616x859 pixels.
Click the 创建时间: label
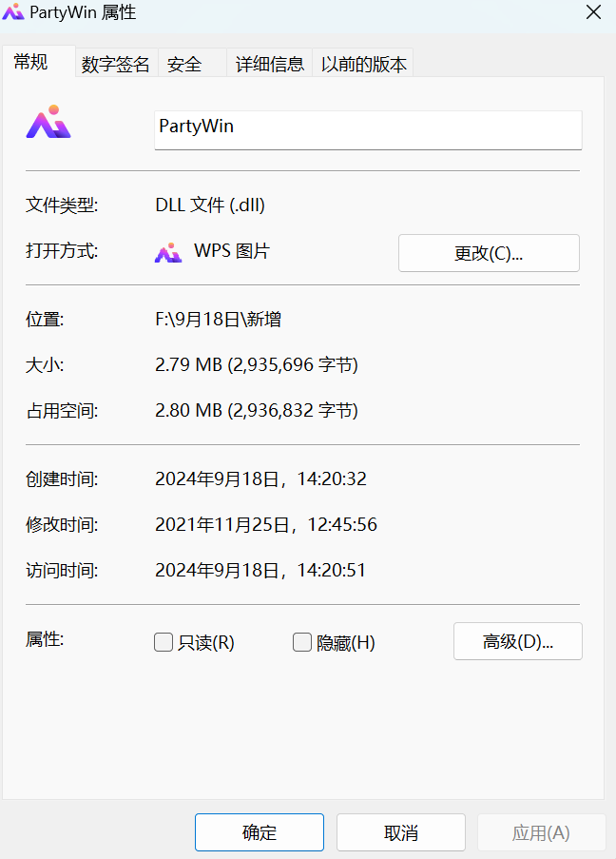click(x=62, y=478)
